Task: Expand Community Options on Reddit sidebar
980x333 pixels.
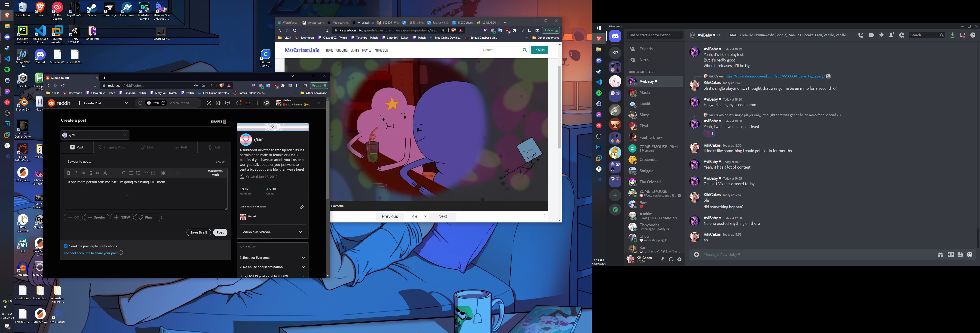Action: 273,232
